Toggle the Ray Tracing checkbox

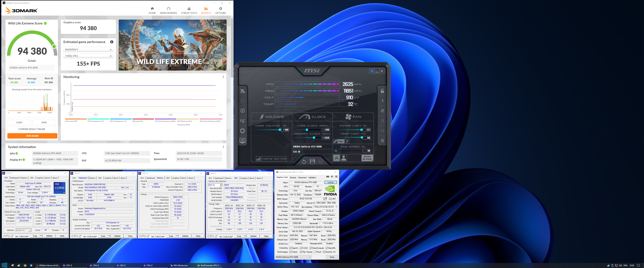(301, 252)
